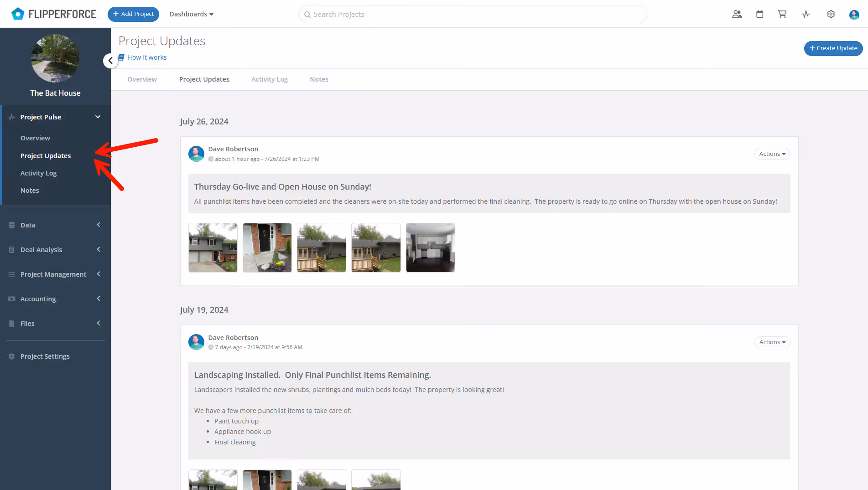Switch to the Activity Log tab
The height and width of the screenshot is (490, 868).
click(x=270, y=79)
